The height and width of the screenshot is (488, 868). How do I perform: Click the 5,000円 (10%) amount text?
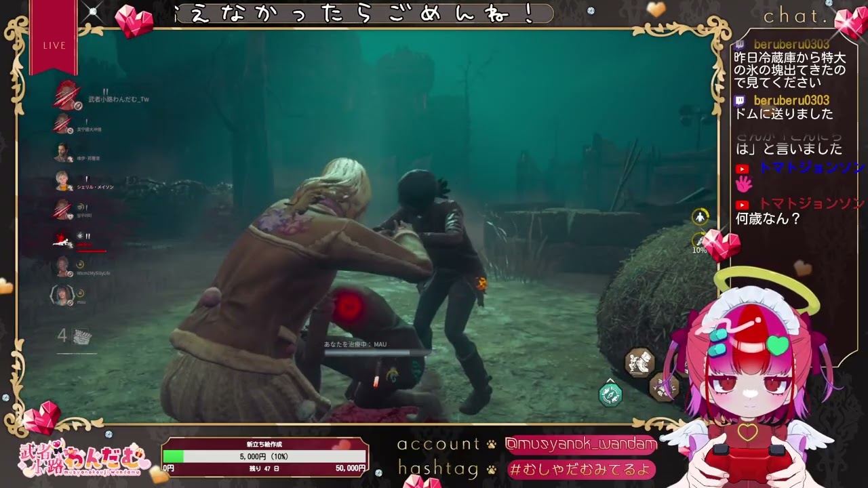[x=264, y=457]
